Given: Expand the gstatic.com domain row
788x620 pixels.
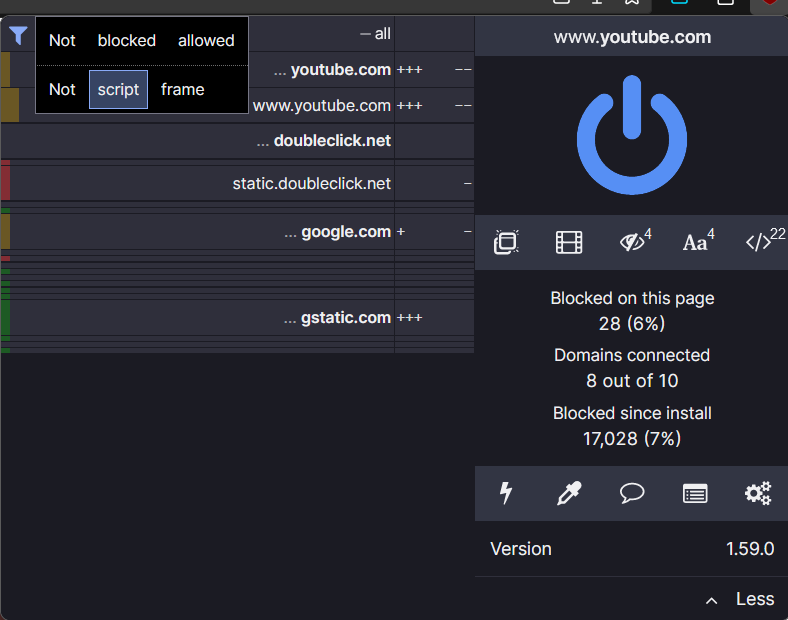Looking at the screenshot, I should coord(198,318).
